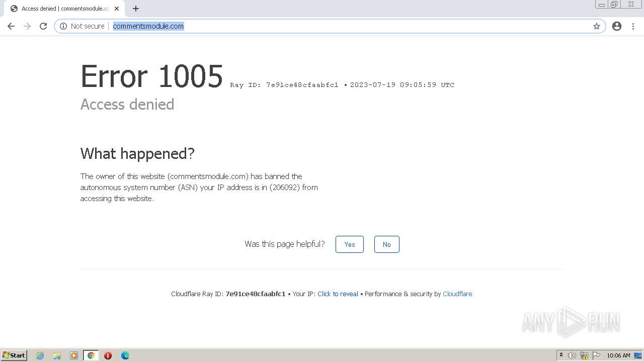Click the 'What happened?' heading
The height and width of the screenshot is (362, 644).
137,153
